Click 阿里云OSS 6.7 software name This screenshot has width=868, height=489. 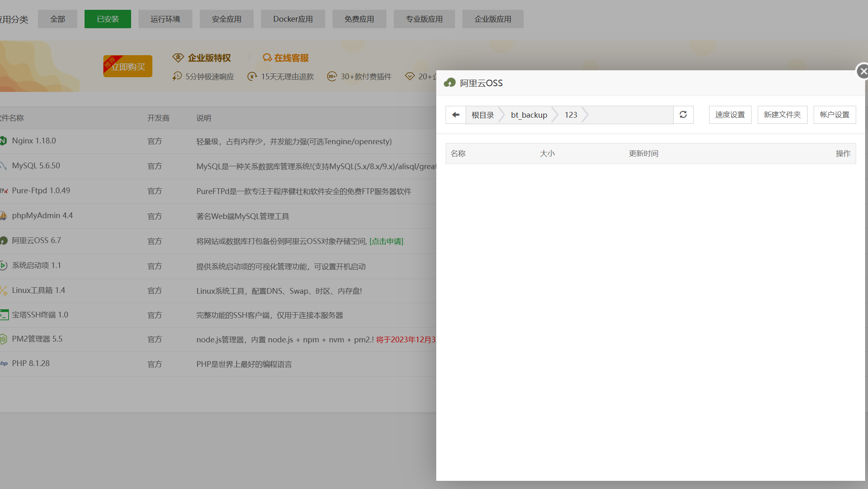pos(36,241)
